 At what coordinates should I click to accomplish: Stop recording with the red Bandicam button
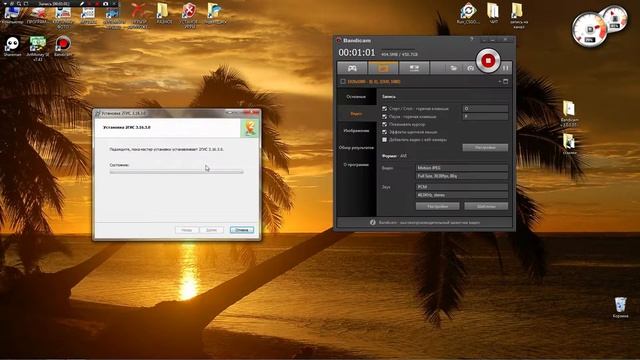(x=488, y=61)
